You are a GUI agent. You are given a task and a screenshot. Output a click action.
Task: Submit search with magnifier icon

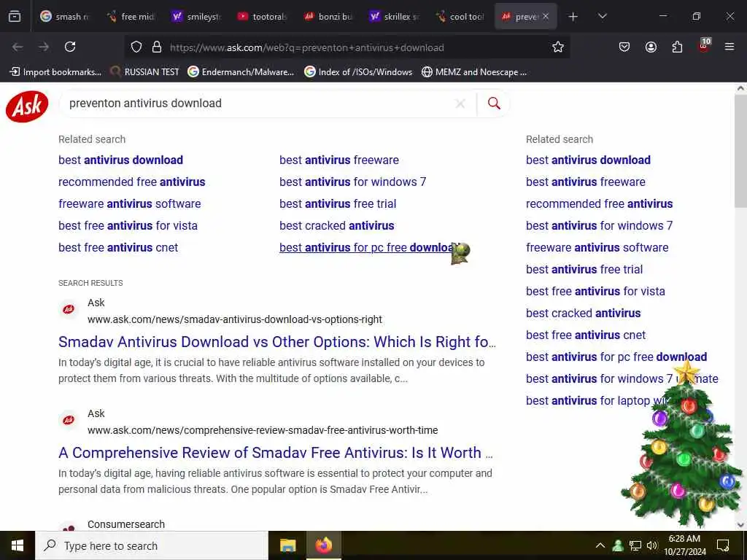point(494,103)
